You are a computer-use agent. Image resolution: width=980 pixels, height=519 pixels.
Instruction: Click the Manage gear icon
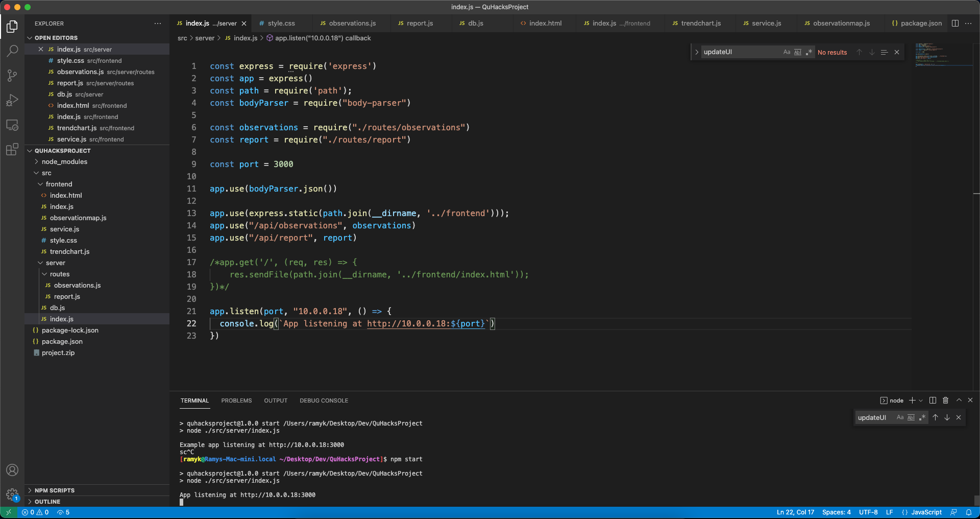point(12,494)
